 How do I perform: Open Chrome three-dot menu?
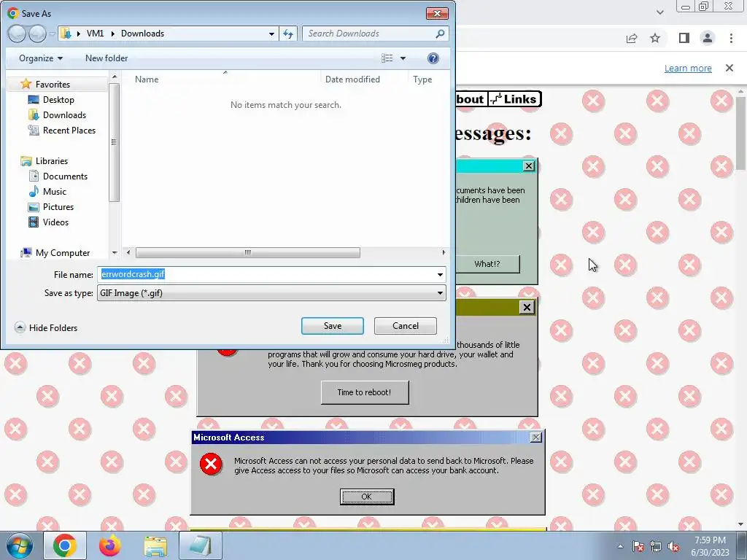731,38
